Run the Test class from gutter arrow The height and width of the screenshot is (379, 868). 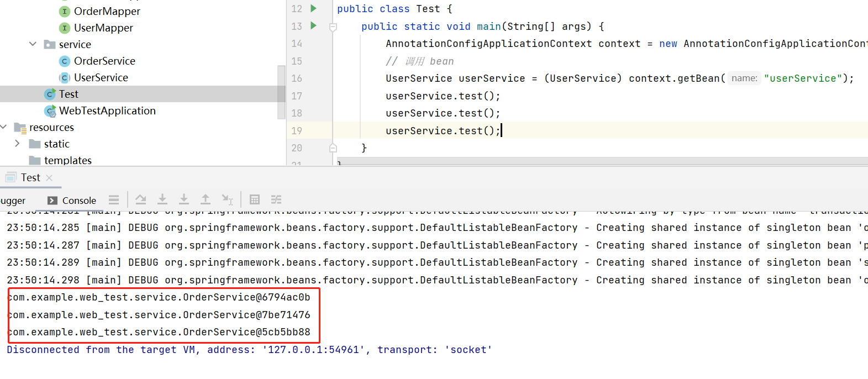[313, 8]
